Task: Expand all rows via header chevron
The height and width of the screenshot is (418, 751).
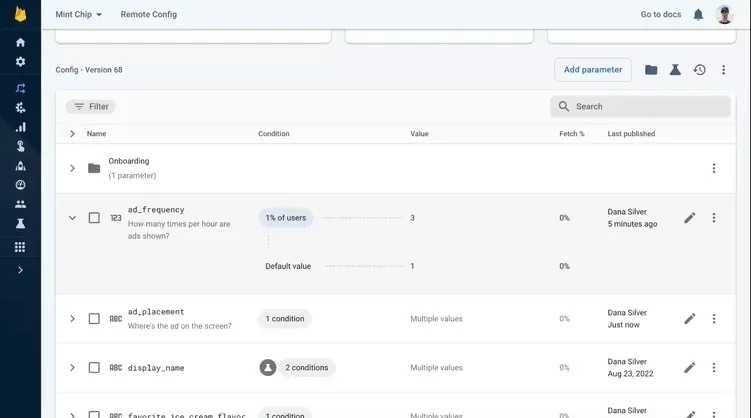Action: [x=72, y=134]
